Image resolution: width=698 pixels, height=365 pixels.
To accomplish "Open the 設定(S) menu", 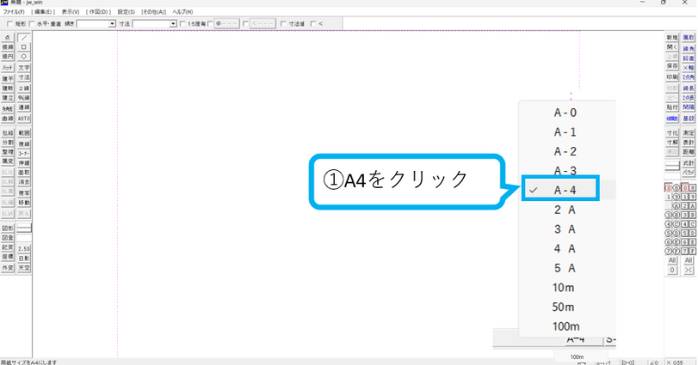I will (x=126, y=12).
